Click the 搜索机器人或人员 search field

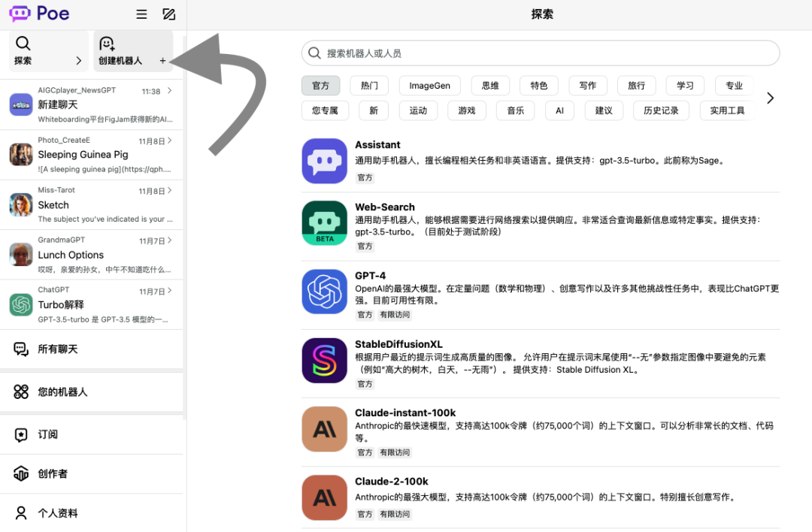(x=540, y=53)
